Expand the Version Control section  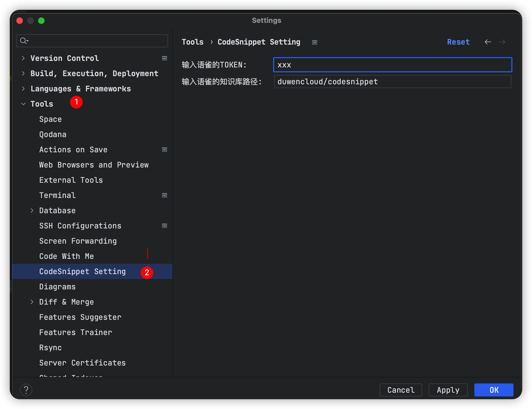click(x=23, y=58)
